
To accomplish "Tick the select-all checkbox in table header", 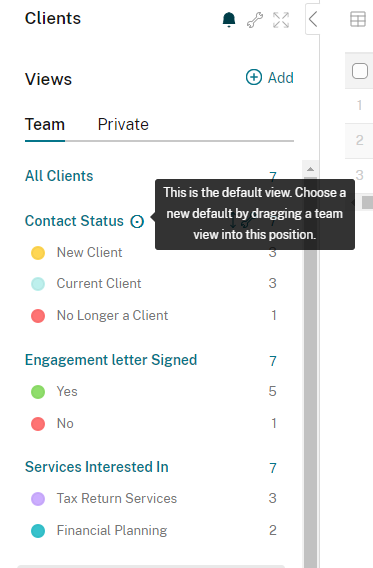I will pyautogui.click(x=360, y=71).
